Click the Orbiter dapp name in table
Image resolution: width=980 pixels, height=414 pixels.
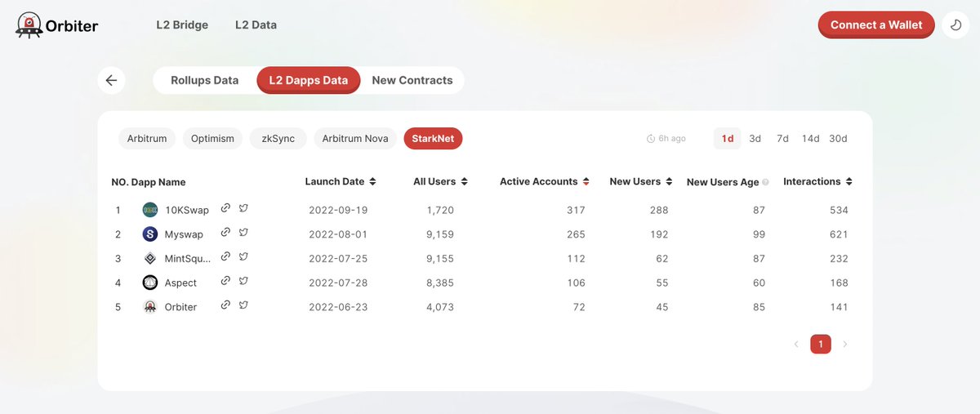(x=180, y=307)
